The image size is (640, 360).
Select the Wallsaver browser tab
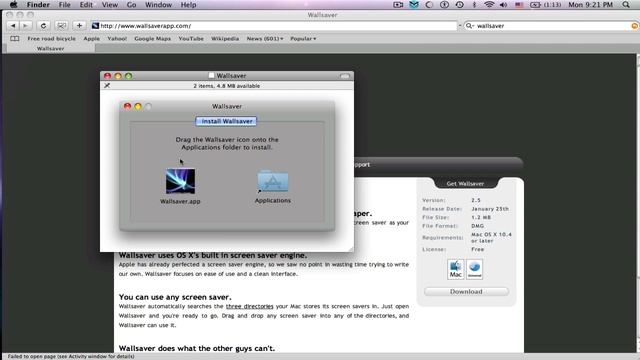coord(50,49)
